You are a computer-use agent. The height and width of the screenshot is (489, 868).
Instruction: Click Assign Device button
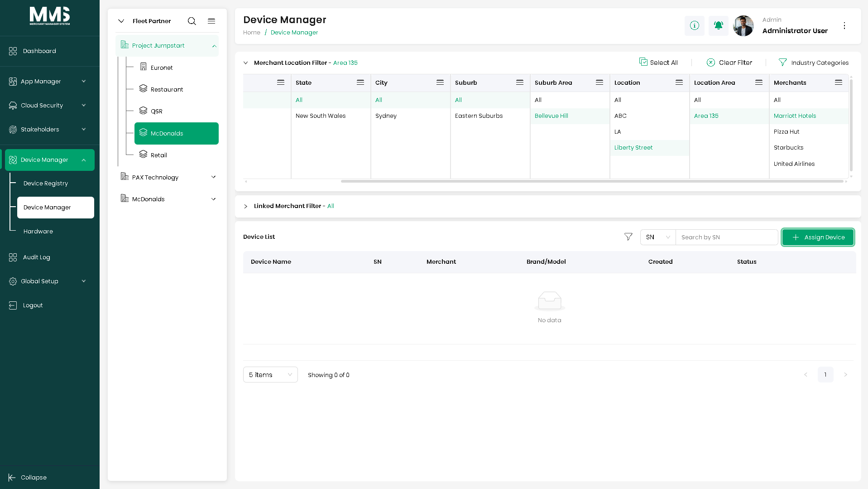[818, 237]
